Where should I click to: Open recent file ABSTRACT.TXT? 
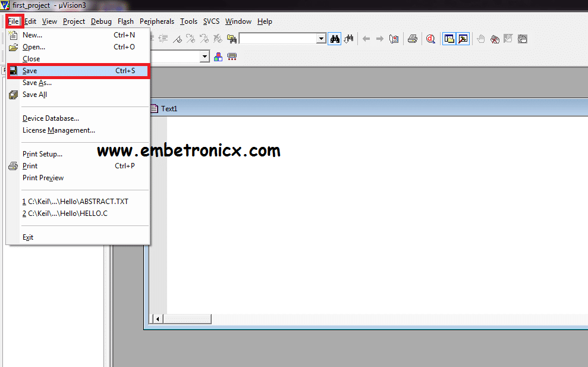pyautogui.click(x=78, y=202)
